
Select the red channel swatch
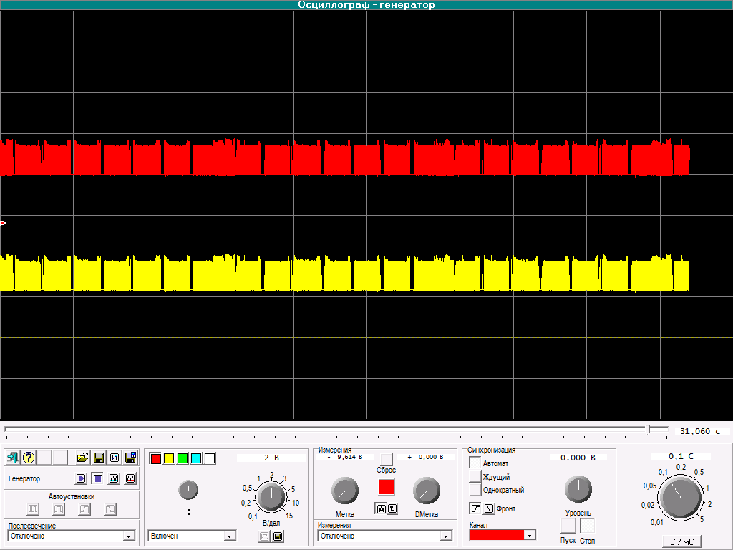tap(156, 458)
